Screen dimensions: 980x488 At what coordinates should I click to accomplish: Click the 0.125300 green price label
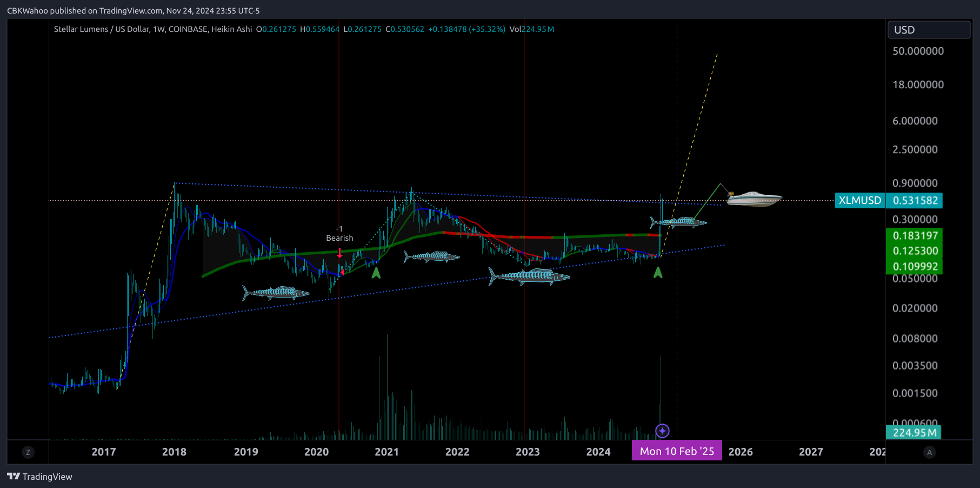(x=915, y=251)
